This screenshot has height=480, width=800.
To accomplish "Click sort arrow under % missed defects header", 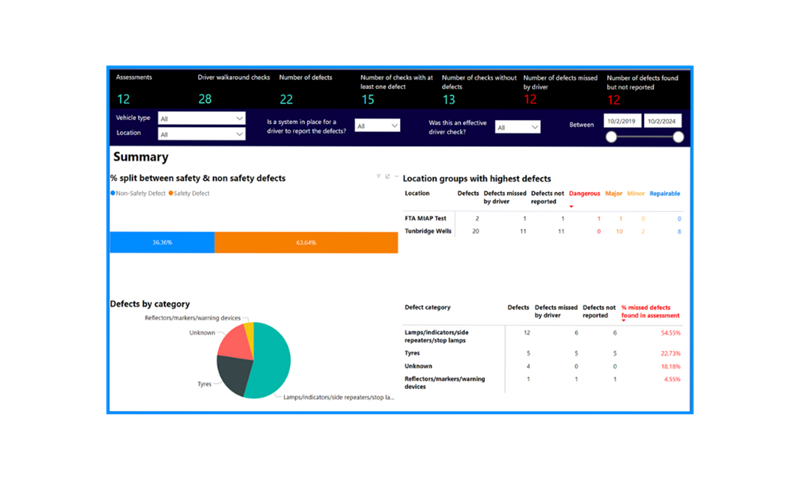I will pyautogui.click(x=623, y=321).
